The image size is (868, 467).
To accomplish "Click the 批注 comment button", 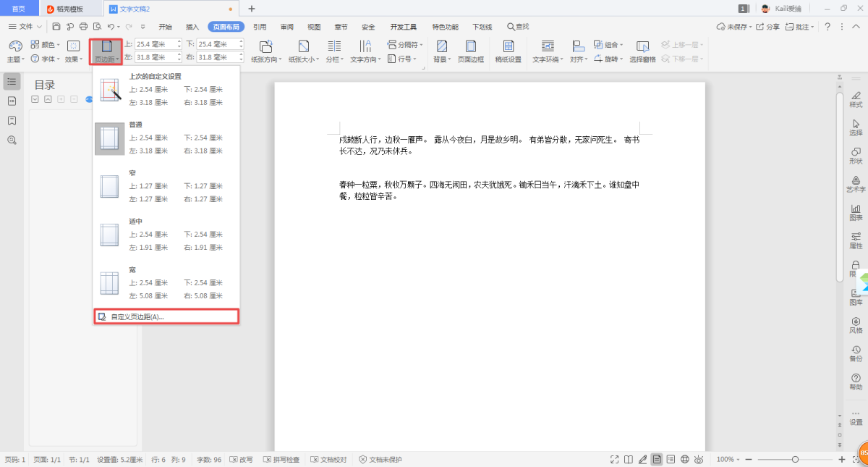I will [800, 27].
